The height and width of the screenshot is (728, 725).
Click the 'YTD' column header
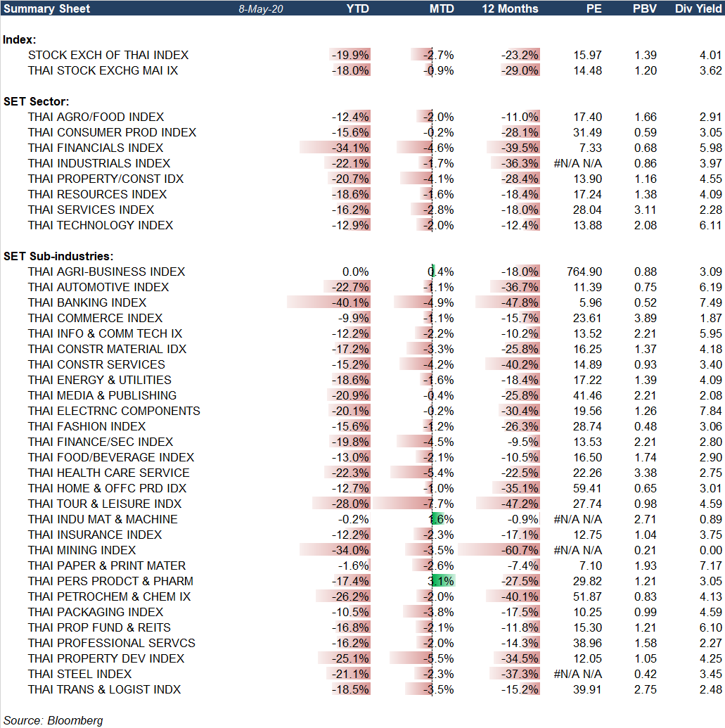click(x=357, y=8)
